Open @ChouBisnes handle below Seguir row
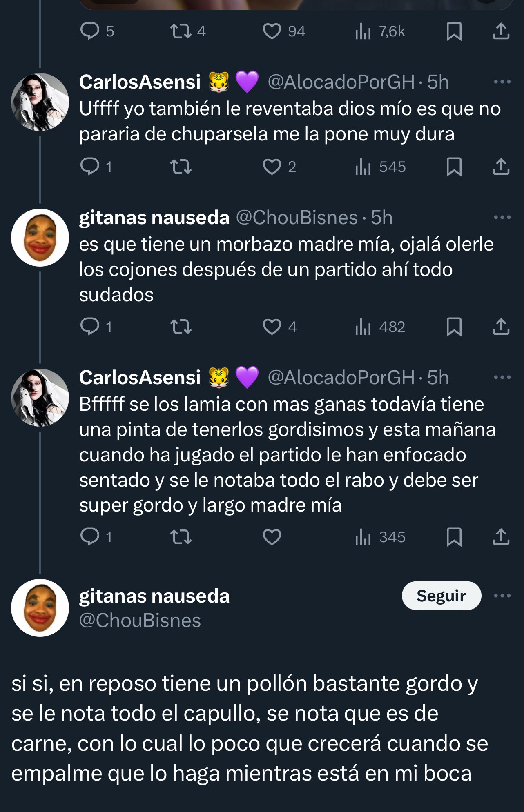 pyautogui.click(x=140, y=621)
